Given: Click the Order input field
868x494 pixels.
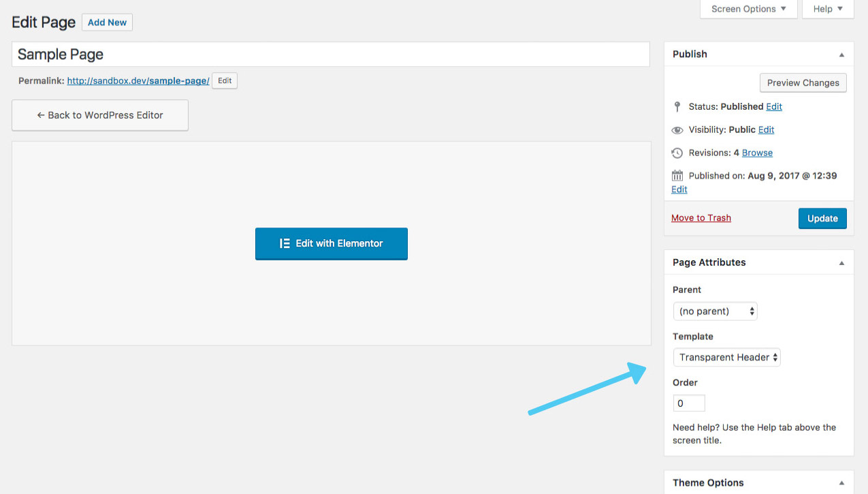Looking at the screenshot, I should coord(688,403).
